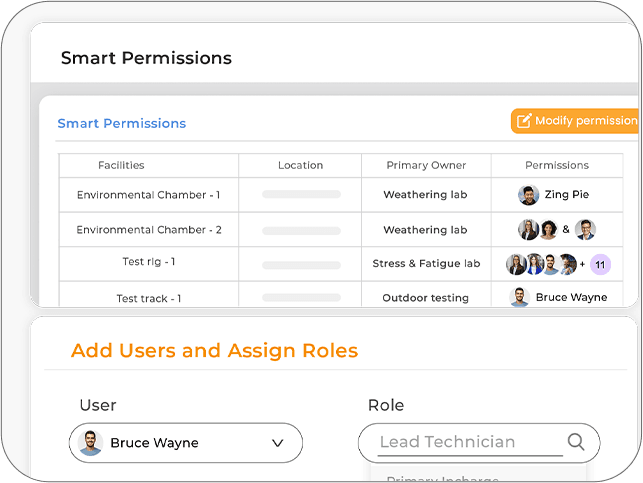Open the Bruce Wayne user selector
Screen dimensions: 643x483
pyautogui.click(x=185, y=443)
